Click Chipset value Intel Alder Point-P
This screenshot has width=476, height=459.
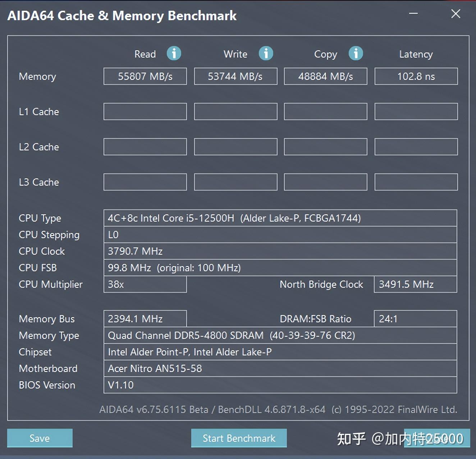point(280,352)
